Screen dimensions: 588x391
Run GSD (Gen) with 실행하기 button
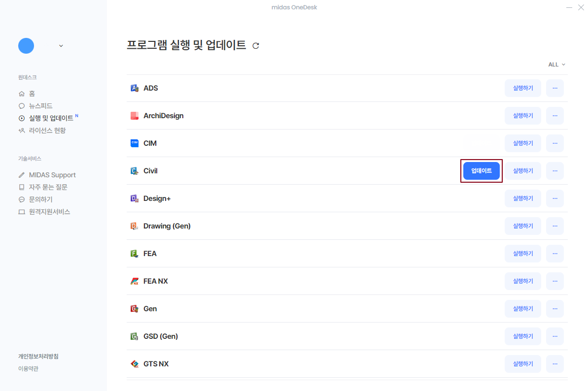point(523,336)
